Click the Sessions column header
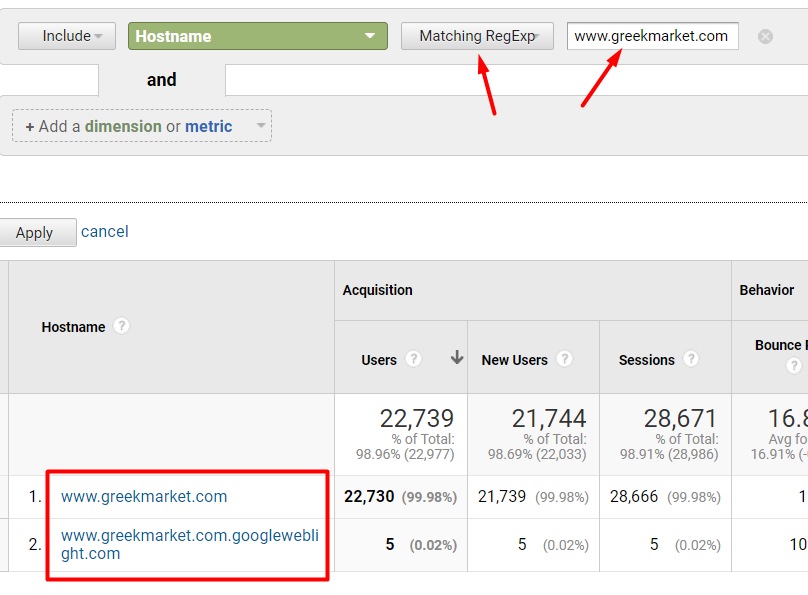This screenshot has height=595, width=808. coord(646,360)
